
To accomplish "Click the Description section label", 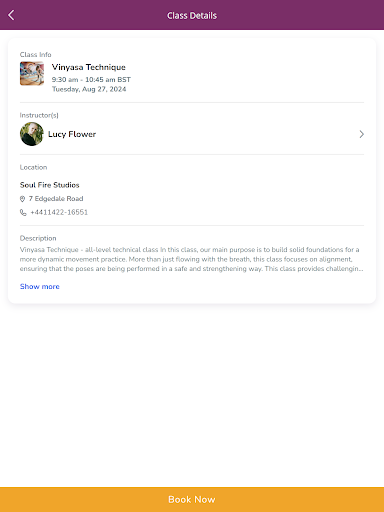I will pos(38,238).
